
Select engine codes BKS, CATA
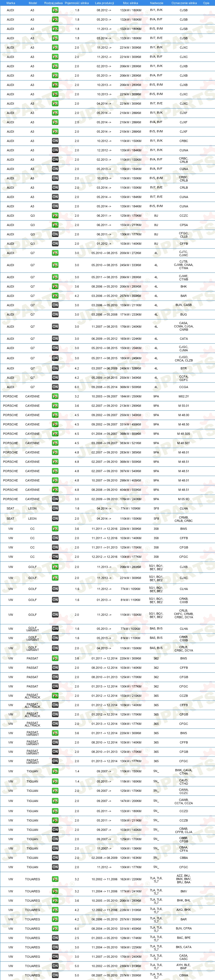point(184,947)
